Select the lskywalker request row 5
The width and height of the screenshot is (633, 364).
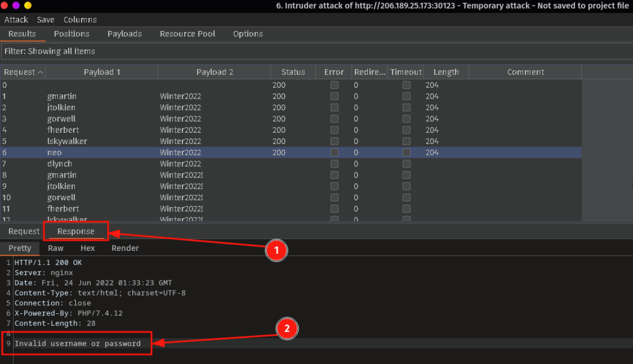pos(67,142)
